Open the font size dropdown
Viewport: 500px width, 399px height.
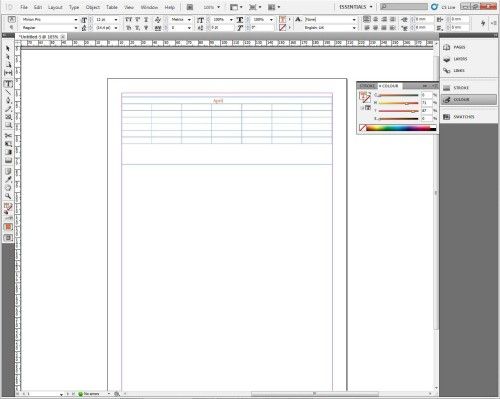click(116, 20)
